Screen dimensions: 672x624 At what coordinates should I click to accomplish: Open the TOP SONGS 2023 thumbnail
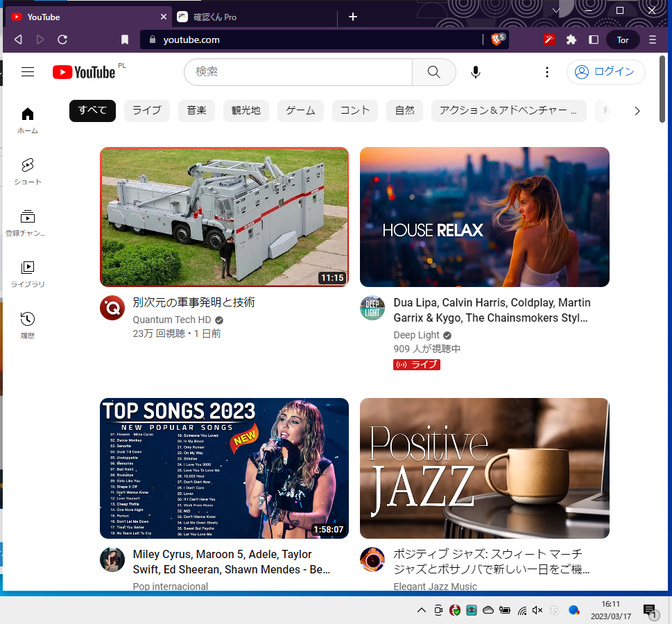pyautogui.click(x=224, y=468)
